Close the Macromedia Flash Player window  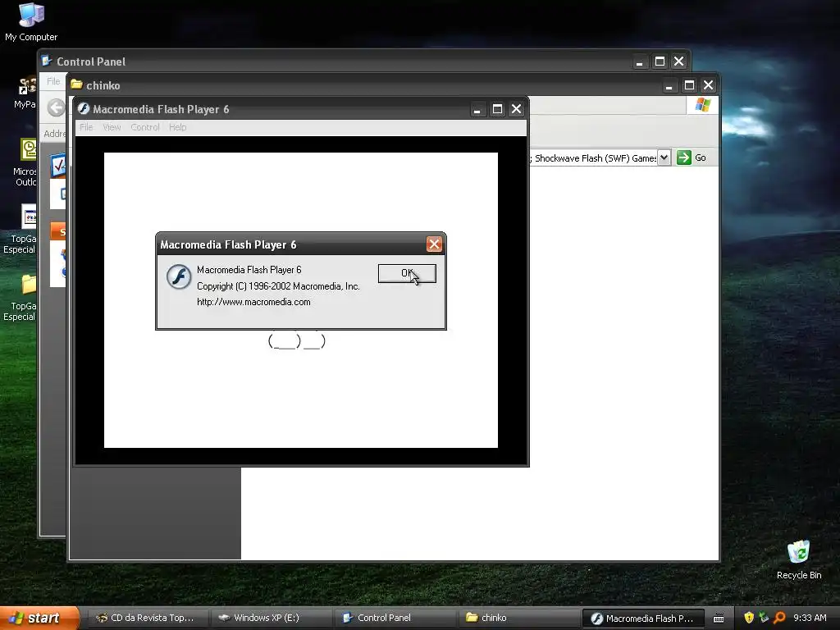click(x=517, y=109)
